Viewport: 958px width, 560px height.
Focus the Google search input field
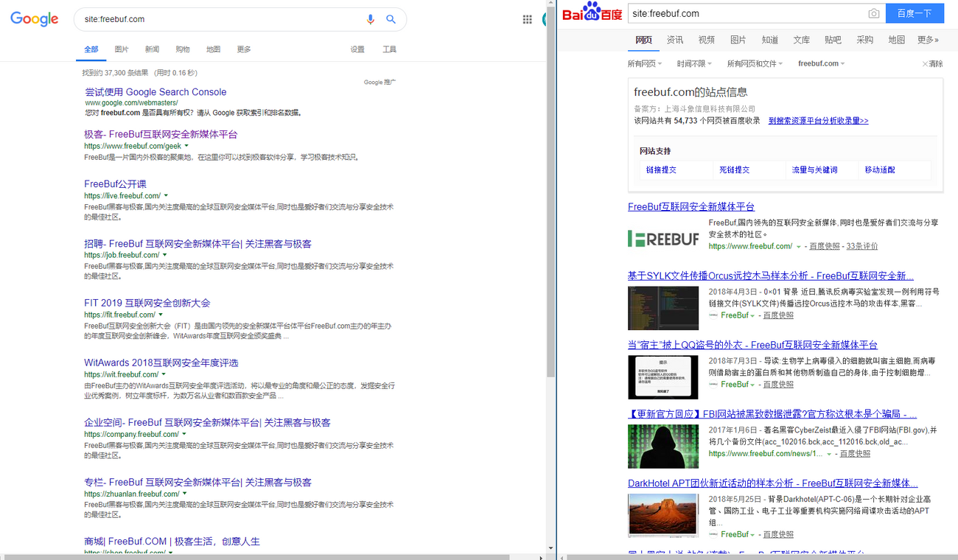(221, 19)
